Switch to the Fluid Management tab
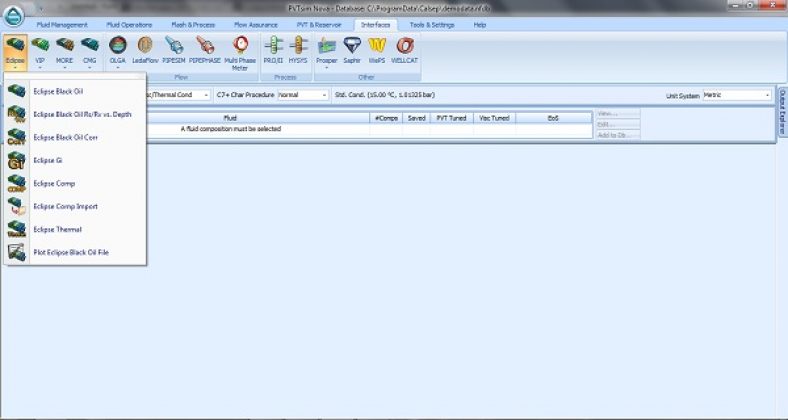 pos(62,25)
